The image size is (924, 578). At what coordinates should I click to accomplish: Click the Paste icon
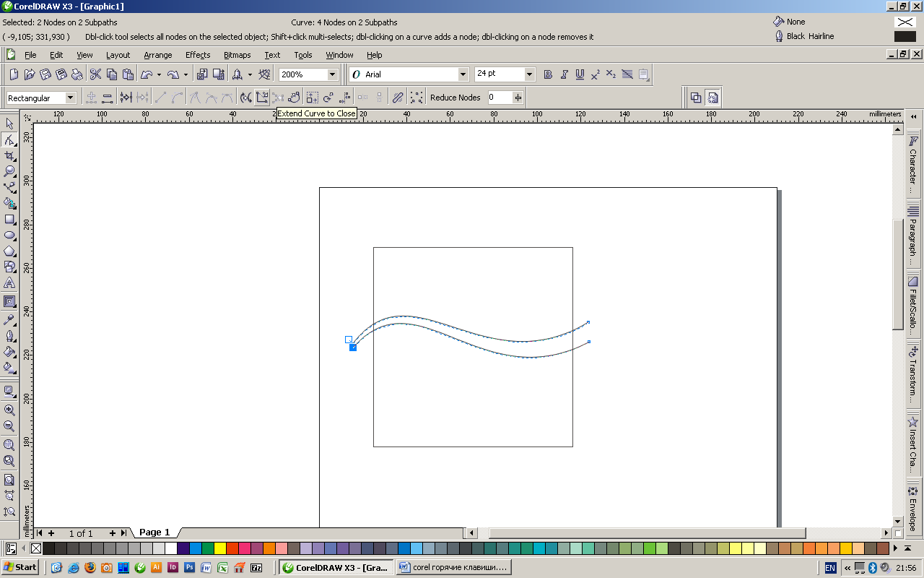tap(128, 74)
